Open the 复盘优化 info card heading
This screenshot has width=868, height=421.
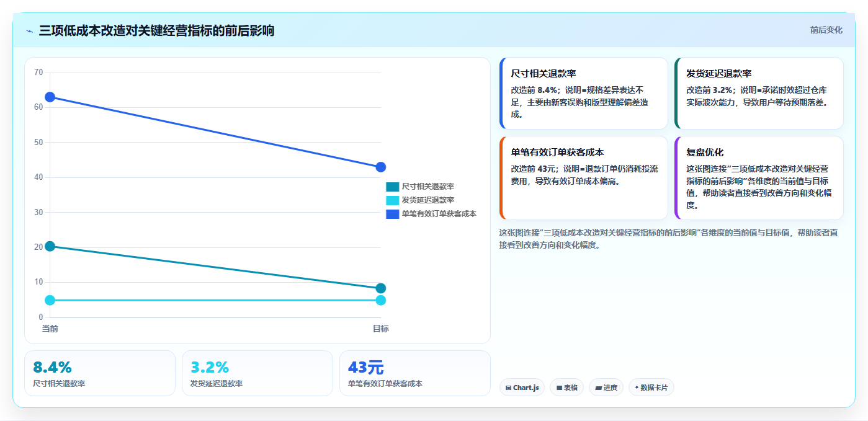705,152
